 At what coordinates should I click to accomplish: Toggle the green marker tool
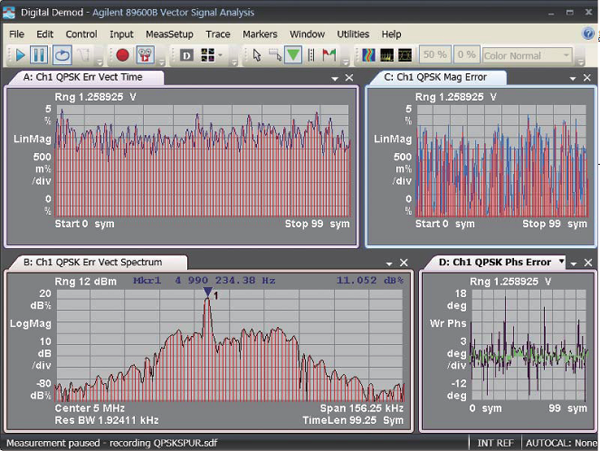[293, 55]
